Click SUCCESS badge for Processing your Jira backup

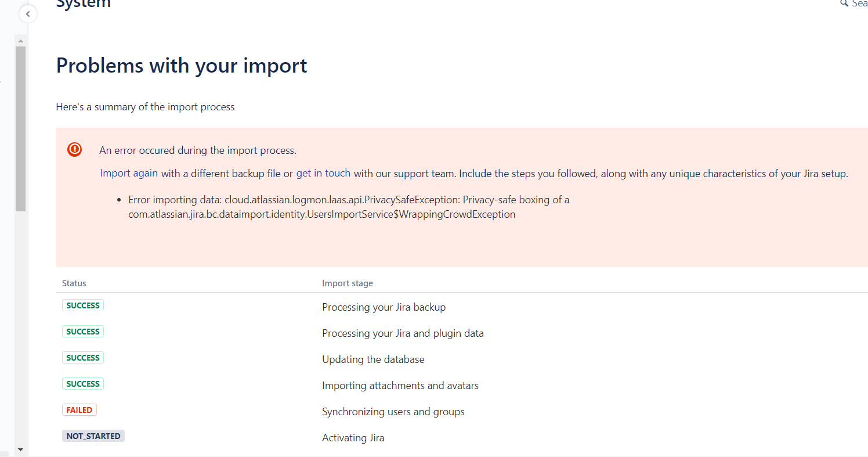click(83, 305)
